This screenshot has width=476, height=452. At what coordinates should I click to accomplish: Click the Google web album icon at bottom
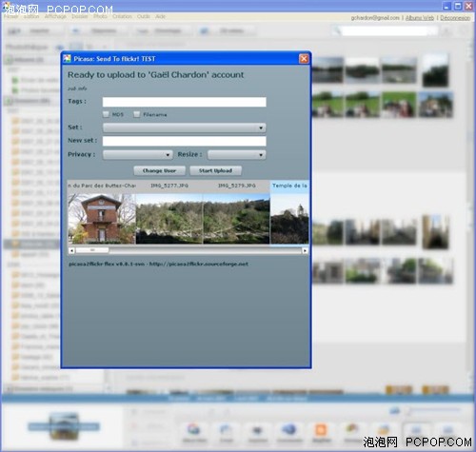click(194, 429)
